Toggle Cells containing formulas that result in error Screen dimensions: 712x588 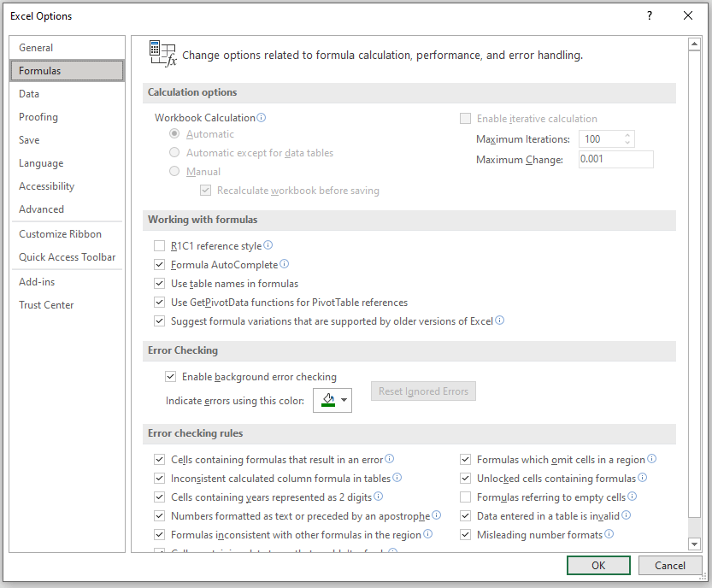[159, 460]
